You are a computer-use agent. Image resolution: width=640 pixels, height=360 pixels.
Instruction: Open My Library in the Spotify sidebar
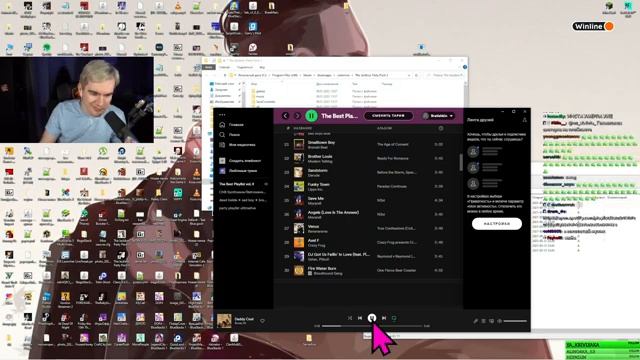point(238,145)
